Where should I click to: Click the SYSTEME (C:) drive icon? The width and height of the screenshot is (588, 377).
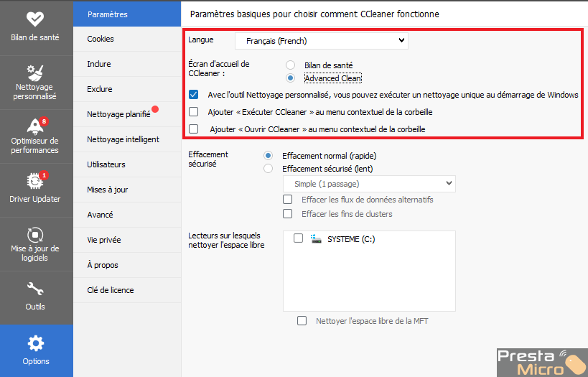(316, 239)
